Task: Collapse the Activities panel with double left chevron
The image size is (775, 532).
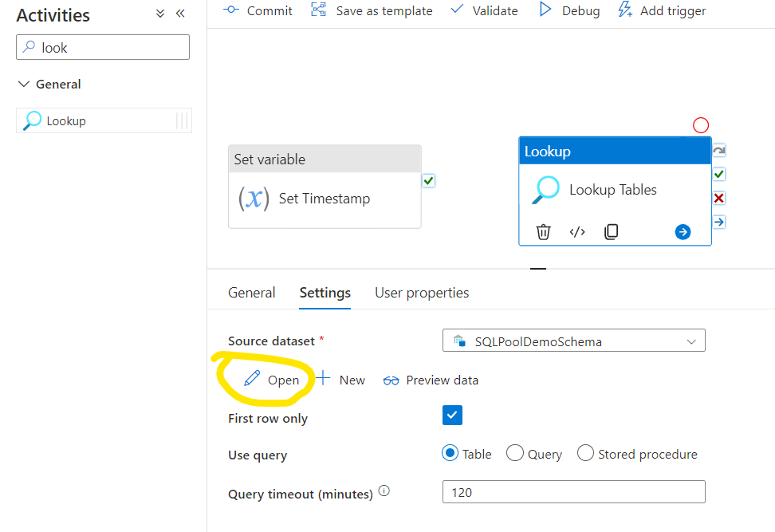Action: [179, 14]
